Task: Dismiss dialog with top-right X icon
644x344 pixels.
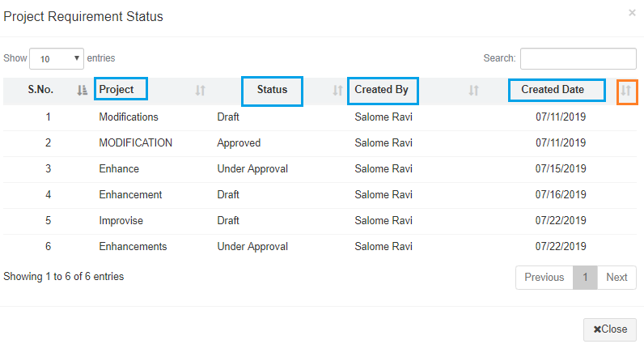Action: pos(632,13)
